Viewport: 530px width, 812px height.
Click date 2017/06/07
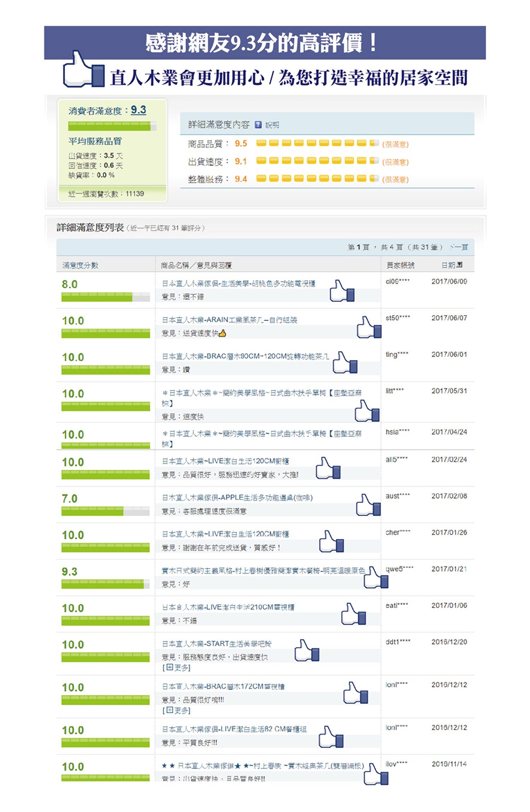coord(449,318)
